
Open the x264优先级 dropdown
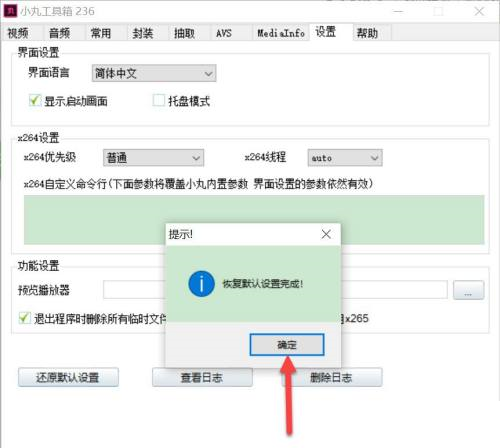[x=153, y=158]
